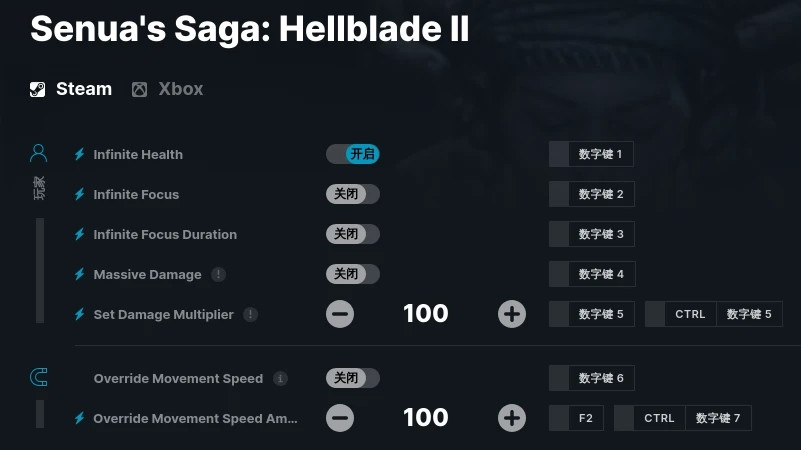Enable the Infinite Focus toggle

(x=352, y=194)
